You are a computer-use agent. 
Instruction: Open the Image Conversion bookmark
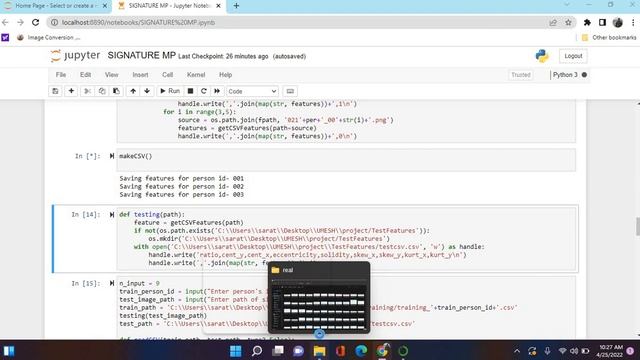pos(48,38)
